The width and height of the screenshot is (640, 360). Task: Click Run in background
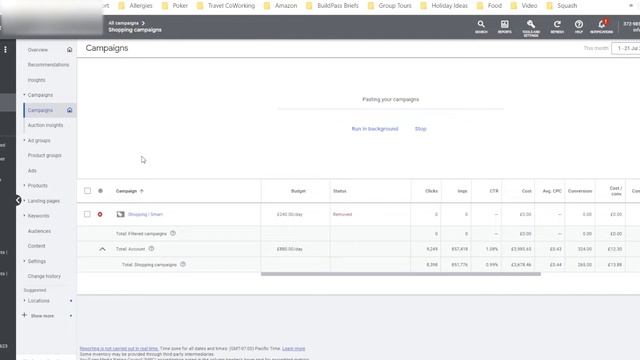[x=375, y=129]
